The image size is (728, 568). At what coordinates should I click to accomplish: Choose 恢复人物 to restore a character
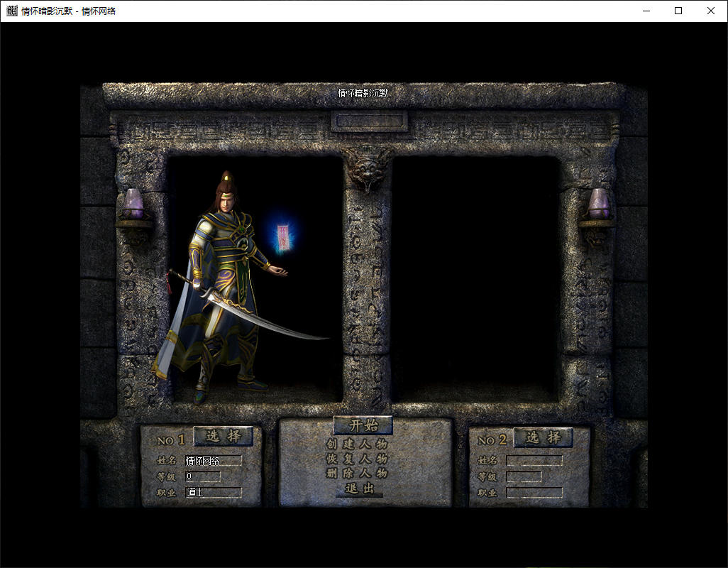[357, 459]
